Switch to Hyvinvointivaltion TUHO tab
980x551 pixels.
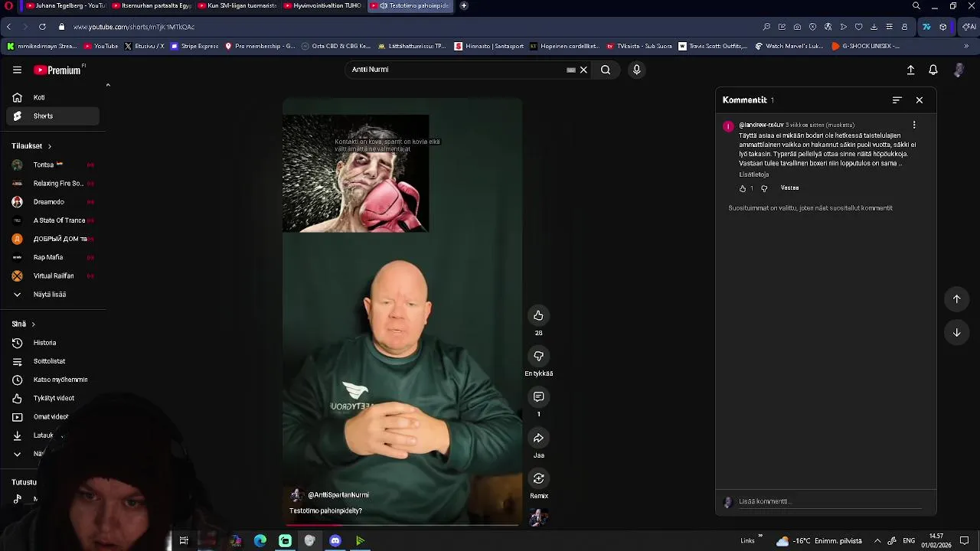(322, 5)
